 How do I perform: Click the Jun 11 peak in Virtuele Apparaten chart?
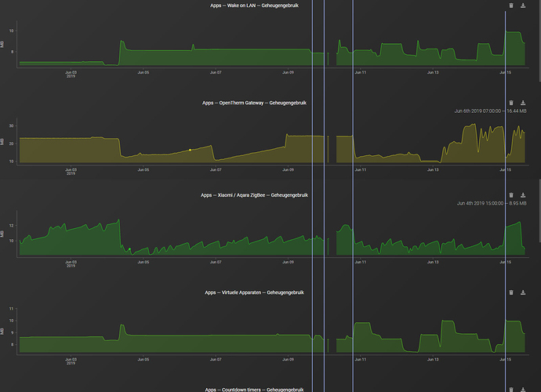tap(362, 323)
